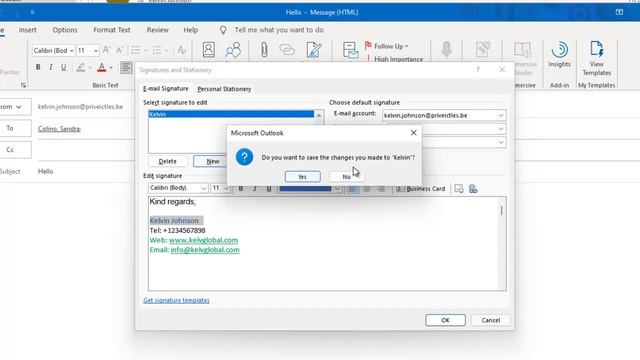The image size is (640, 360).
Task: Open View Templates
Action: pyautogui.click(x=596, y=58)
